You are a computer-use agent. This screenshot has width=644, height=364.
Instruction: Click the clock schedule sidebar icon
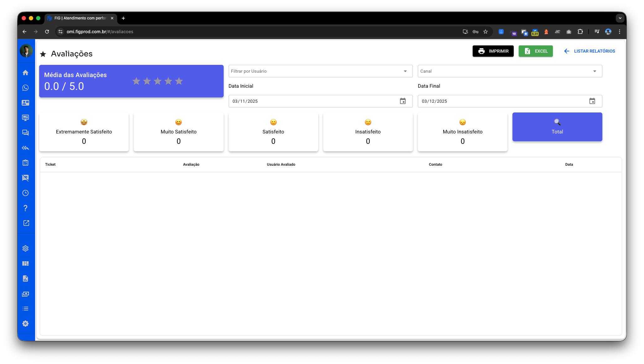pyautogui.click(x=25, y=193)
